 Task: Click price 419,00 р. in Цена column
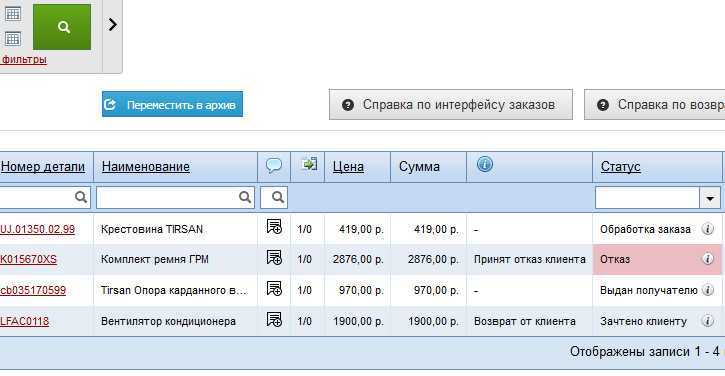362,229
